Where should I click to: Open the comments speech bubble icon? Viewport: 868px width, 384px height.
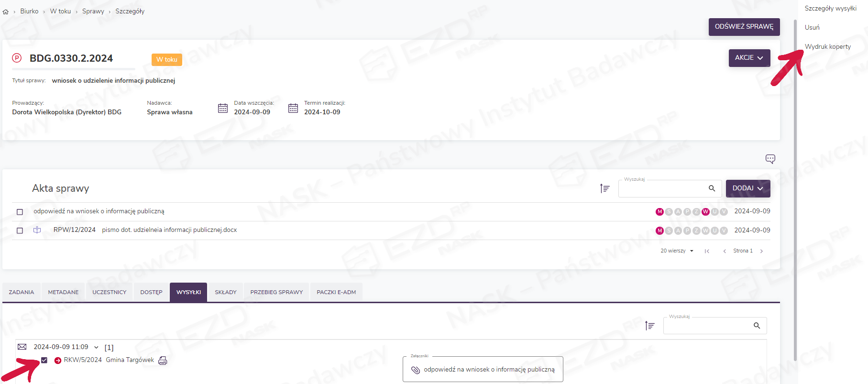pyautogui.click(x=770, y=159)
